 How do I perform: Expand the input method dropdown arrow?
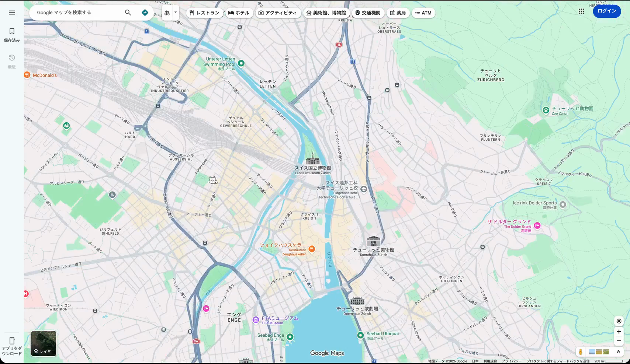point(176,13)
